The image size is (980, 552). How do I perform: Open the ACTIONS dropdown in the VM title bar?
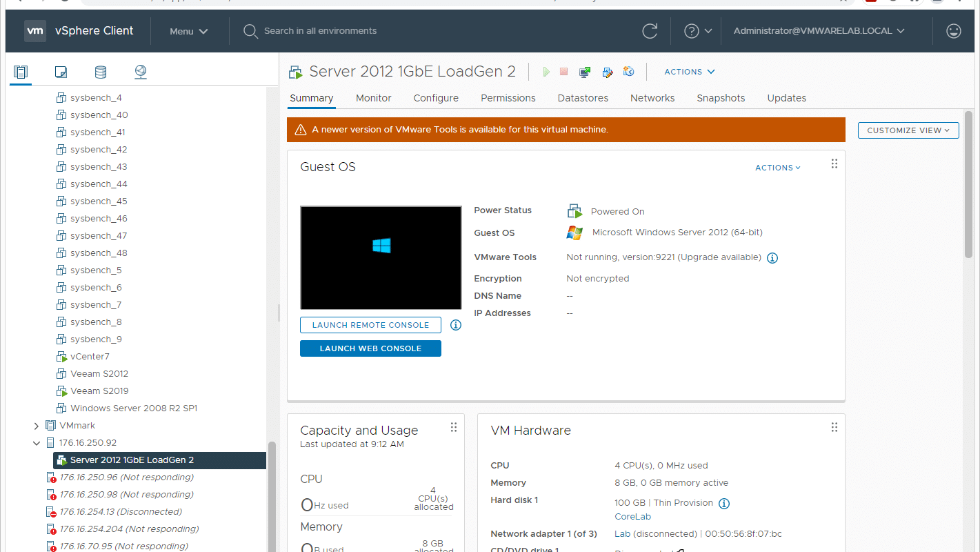pos(689,72)
